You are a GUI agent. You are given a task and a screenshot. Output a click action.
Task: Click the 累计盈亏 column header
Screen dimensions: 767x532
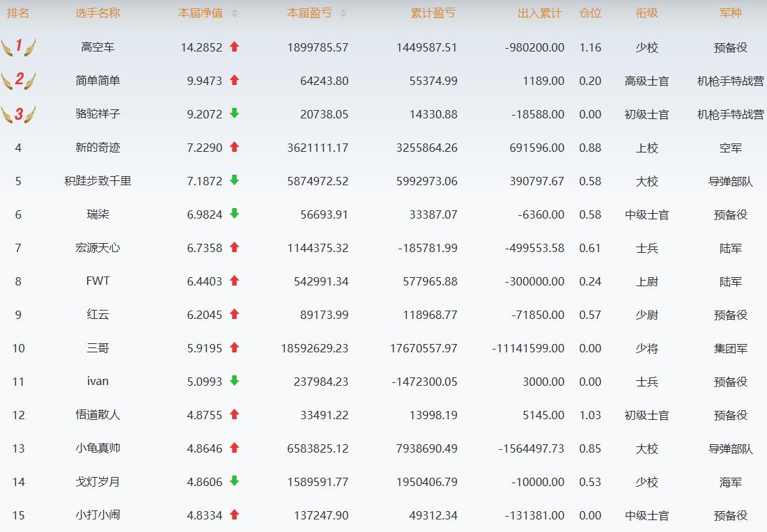(433, 13)
